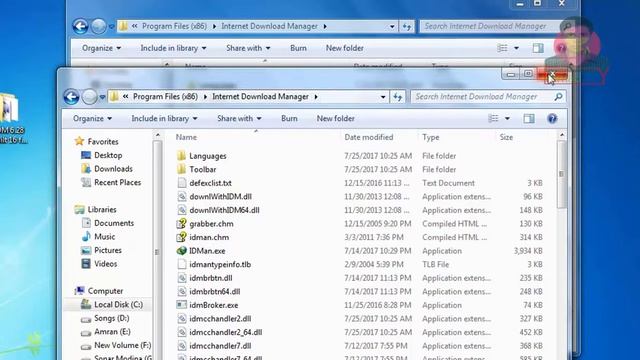Image resolution: width=640 pixels, height=360 pixels.
Task: Click the idmbrbtn64.dll file icon
Action: pyautogui.click(x=182, y=291)
